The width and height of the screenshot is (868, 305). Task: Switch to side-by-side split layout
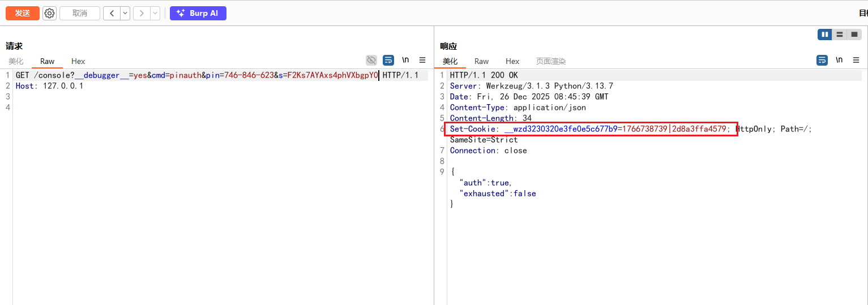point(824,35)
